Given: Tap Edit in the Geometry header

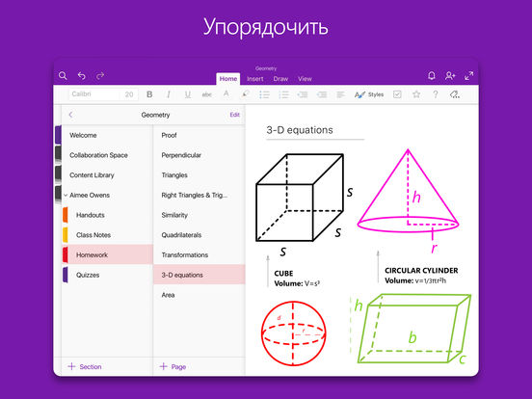Looking at the screenshot, I should point(234,115).
